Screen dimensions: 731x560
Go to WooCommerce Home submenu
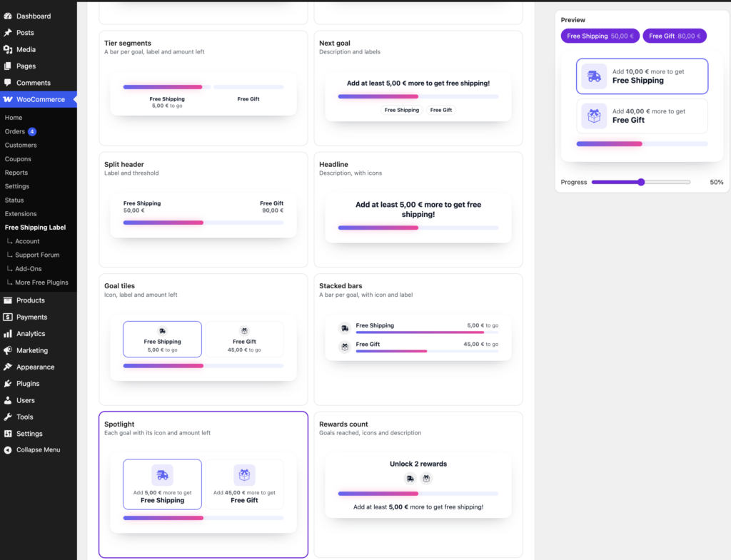click(x=14, y=118)
